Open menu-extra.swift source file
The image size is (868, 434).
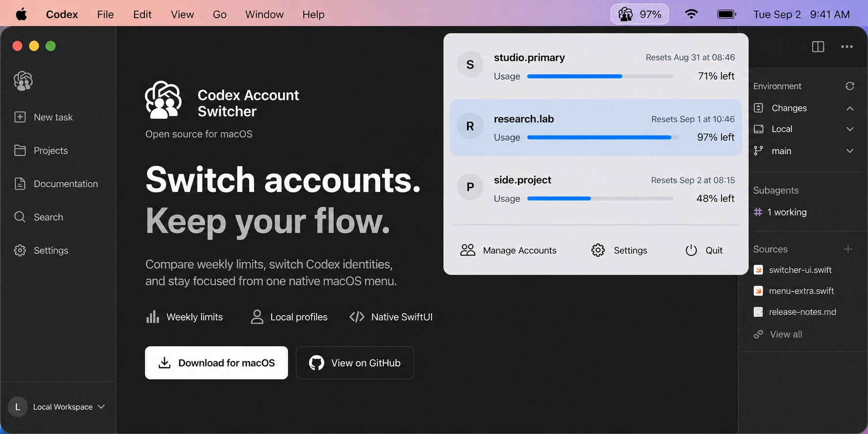(794, 291)
